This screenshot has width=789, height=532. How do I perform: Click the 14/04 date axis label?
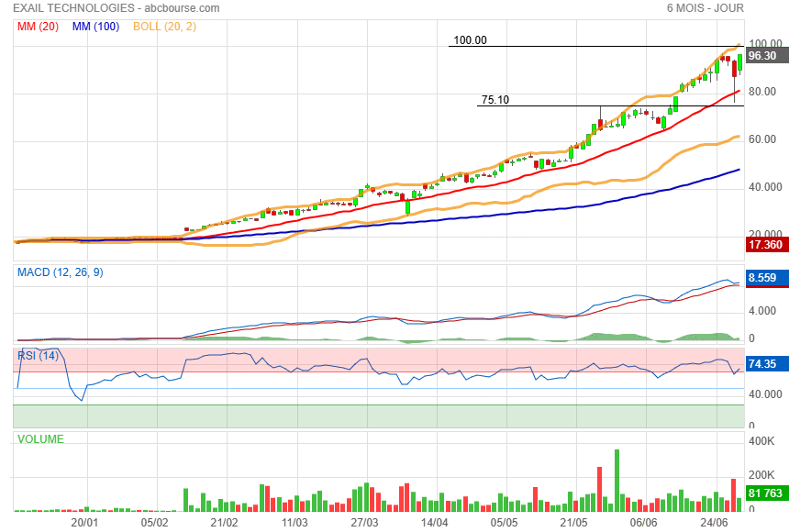[x=434, y=523]
